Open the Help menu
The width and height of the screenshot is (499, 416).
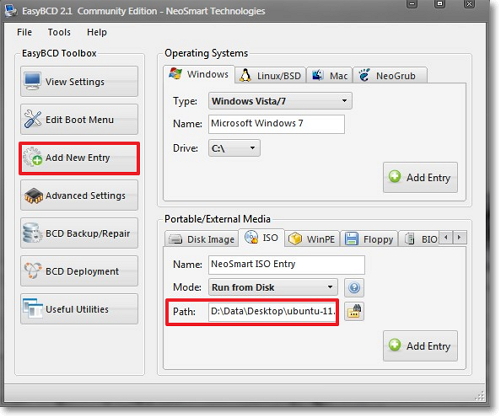pyautogui.click(x=97, y=32)
